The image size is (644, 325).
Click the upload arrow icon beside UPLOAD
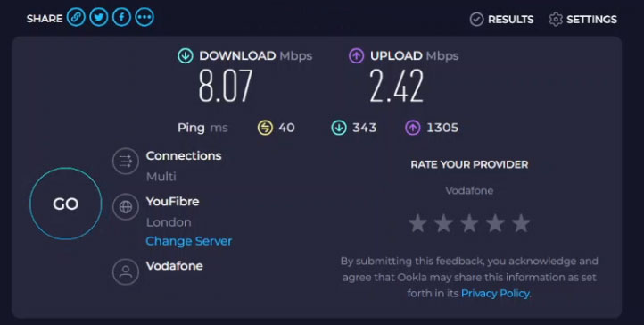point(356,56)
